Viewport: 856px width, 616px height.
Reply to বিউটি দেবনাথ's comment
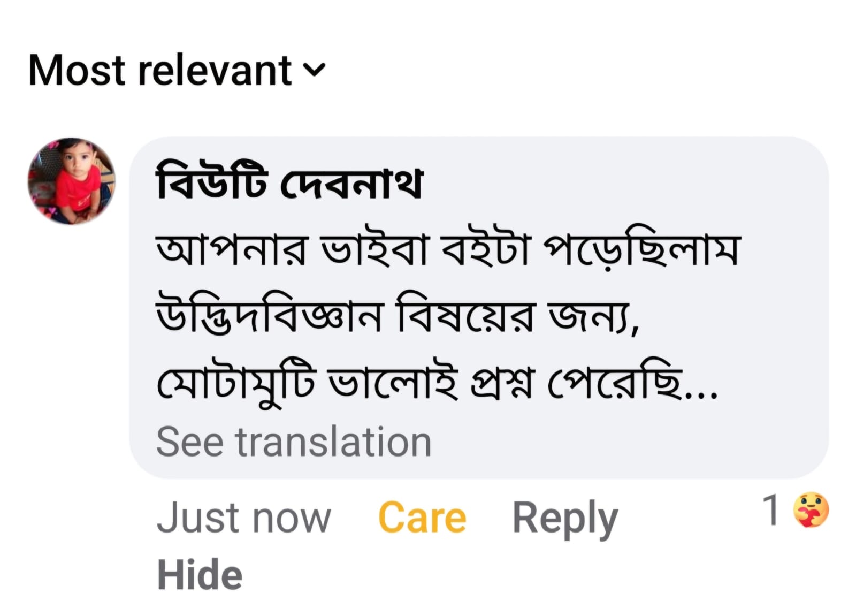point(565,518)
